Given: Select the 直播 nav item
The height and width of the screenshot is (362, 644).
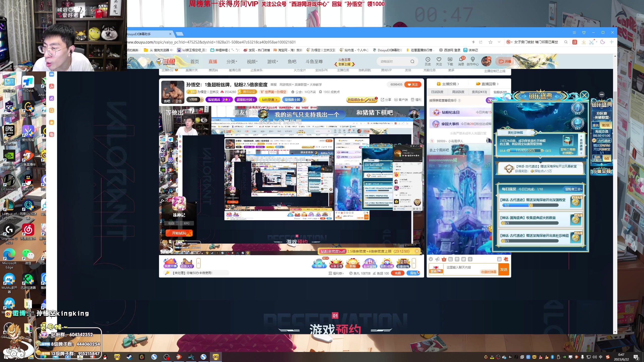Looking at the screenshot, I should [x=213, y=62].
